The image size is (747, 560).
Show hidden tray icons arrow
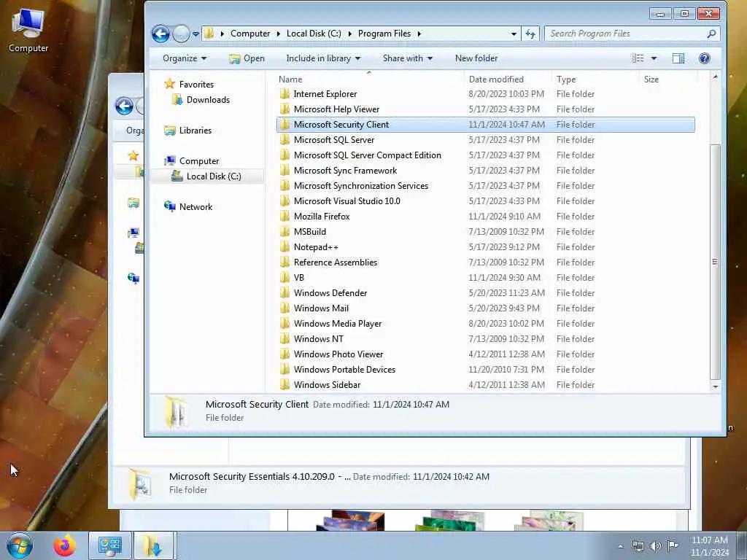[x=620, y=546]
